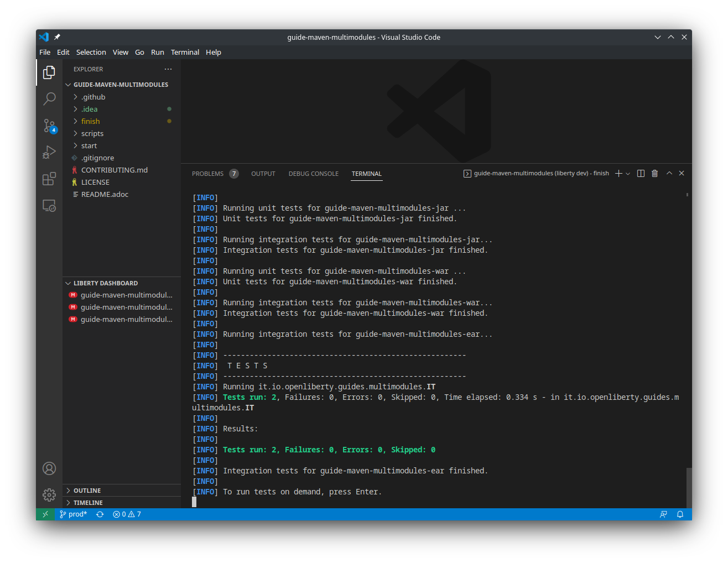Close the terminal panel

coord(682,173)
